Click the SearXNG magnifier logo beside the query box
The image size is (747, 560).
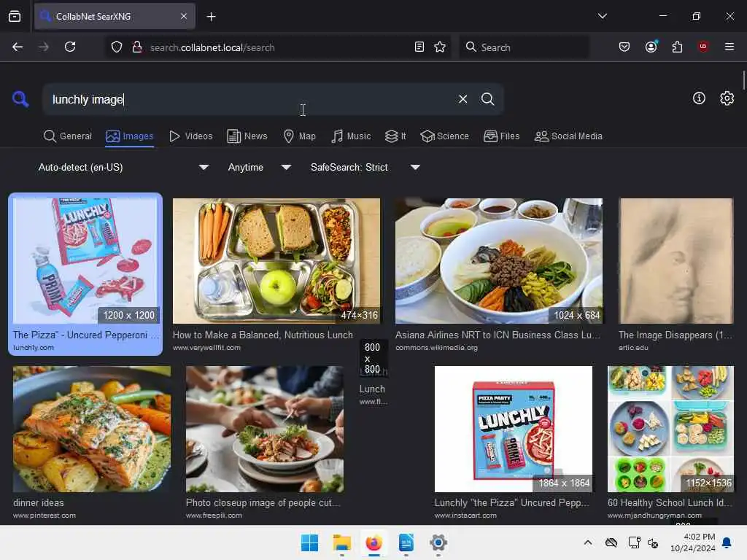click(x=20, y=99)
